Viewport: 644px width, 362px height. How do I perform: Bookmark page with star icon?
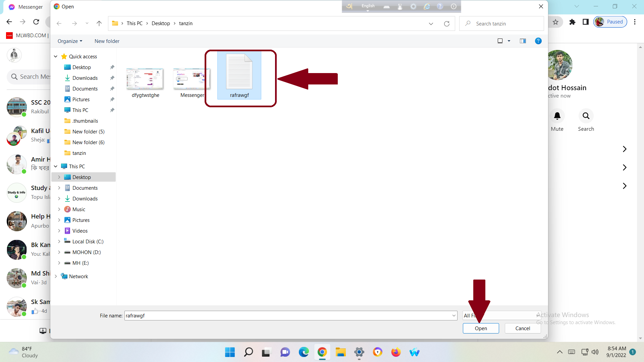coord(555,22)
